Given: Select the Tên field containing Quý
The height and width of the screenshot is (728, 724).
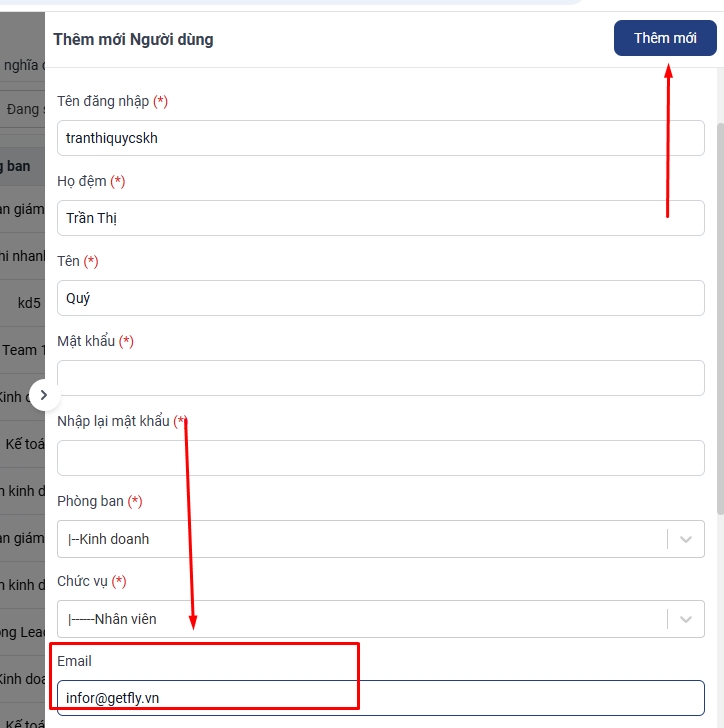Looking at the screenshot, I should pyautogui.click(x=380, y=298).
